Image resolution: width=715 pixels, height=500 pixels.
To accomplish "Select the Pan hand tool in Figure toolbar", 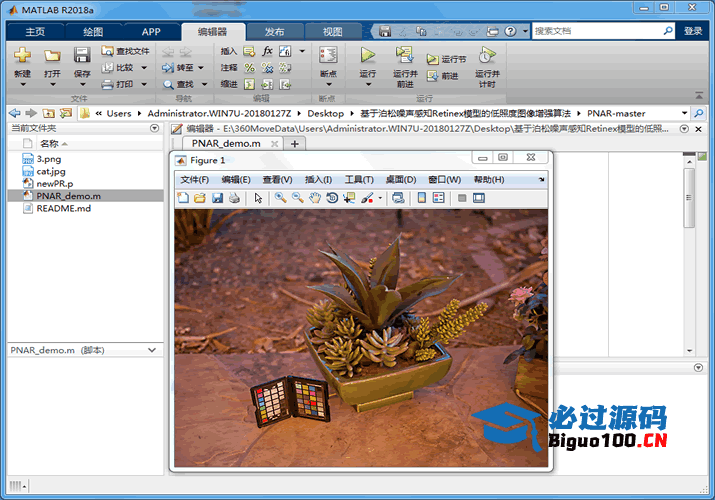I will (x=315, y=198).
